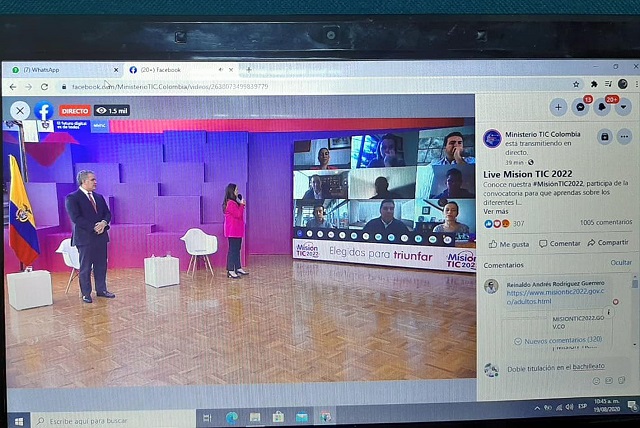Launch Microsoft Edge from the taskbar
This screenshot has width=640, height=428.
(x=231, y=417)
